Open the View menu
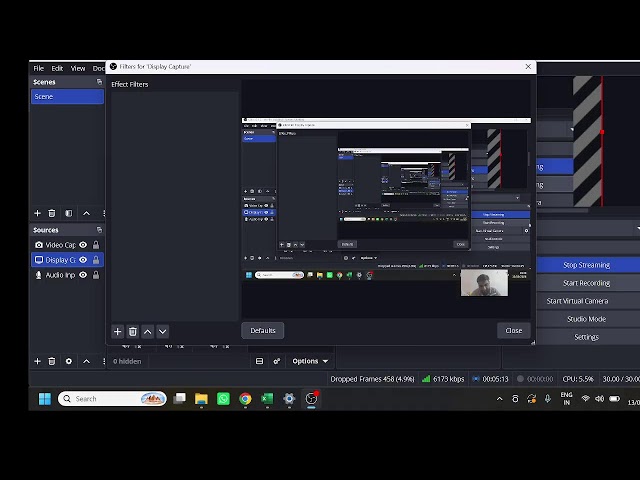640x480 pixels. (x=78, y=68)
